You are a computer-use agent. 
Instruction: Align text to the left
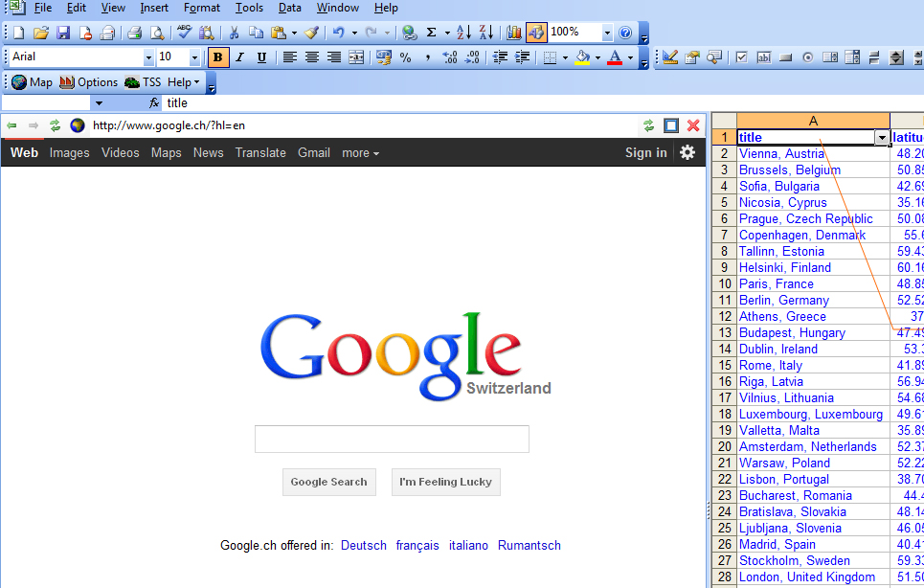click(x=289, y=57)
